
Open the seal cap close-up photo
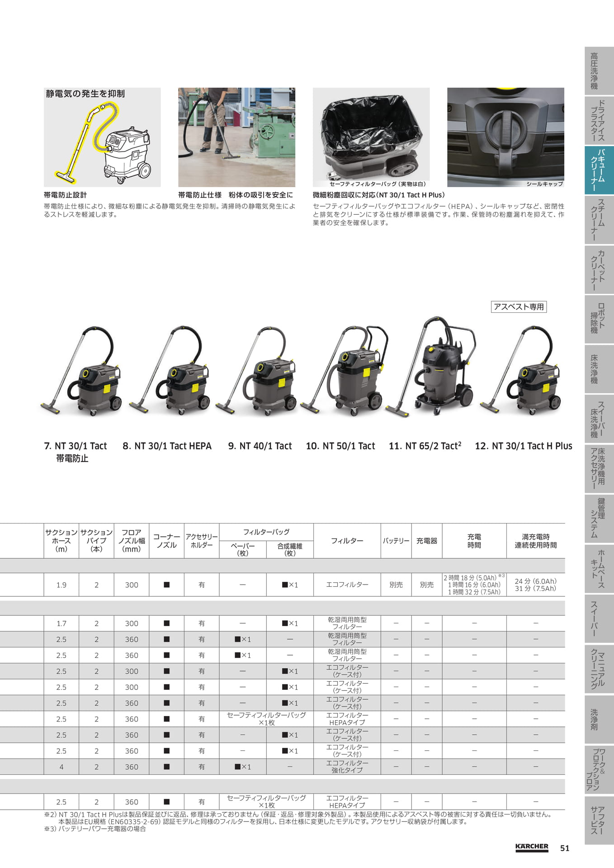coord(505,137)
